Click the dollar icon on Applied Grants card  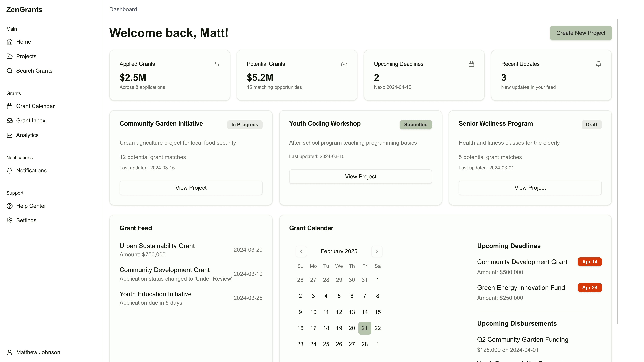pyautogui.click(x=217, y=64)
